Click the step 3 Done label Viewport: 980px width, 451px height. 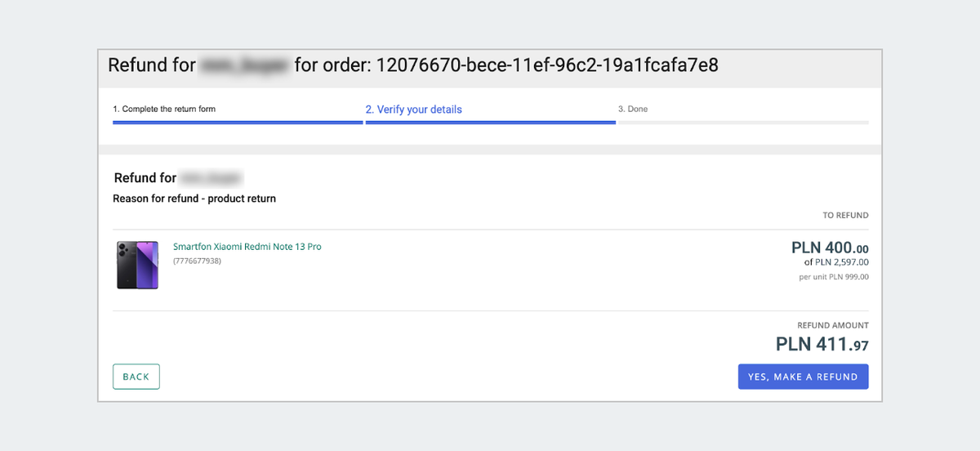pyautogui.click(x=633, y=109)
